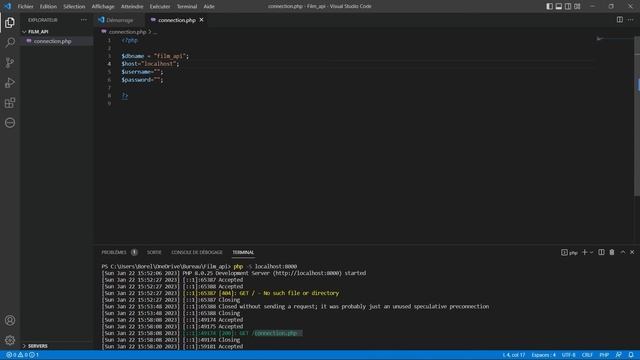Select the php terminal instance label
The height and width of the screenshot is (360, 640).
[x=569, y=253]
